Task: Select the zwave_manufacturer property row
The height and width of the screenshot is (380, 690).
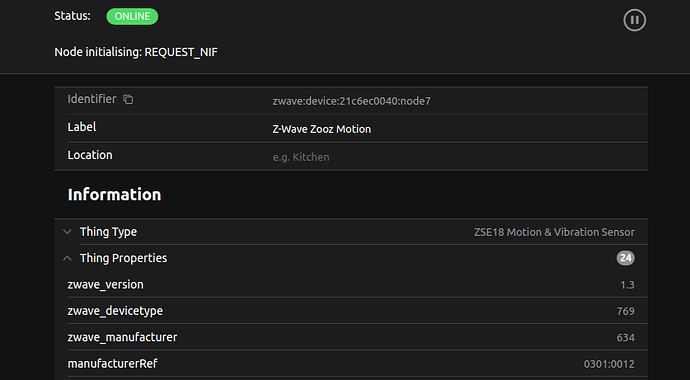Action: tap(351, 337)
